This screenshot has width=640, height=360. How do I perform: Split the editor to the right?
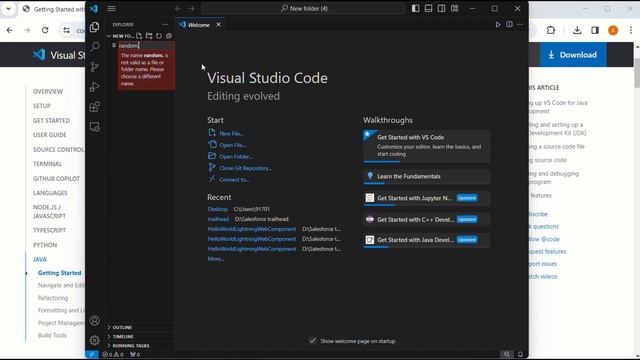click(509, 24)
